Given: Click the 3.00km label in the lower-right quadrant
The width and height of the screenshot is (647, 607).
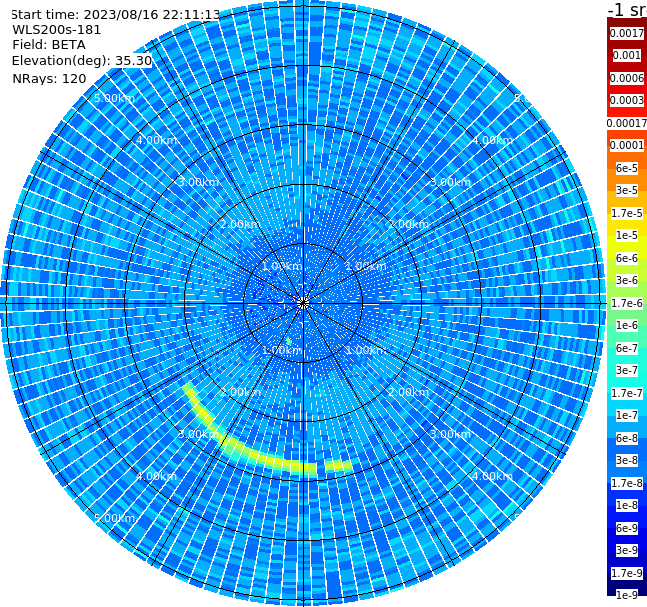Looking at the screenshot, I should (x=450, y=434).
